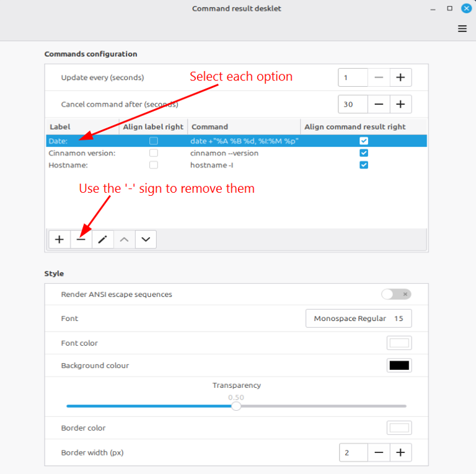Add a new command with plus icon

[x=59, y=239]
